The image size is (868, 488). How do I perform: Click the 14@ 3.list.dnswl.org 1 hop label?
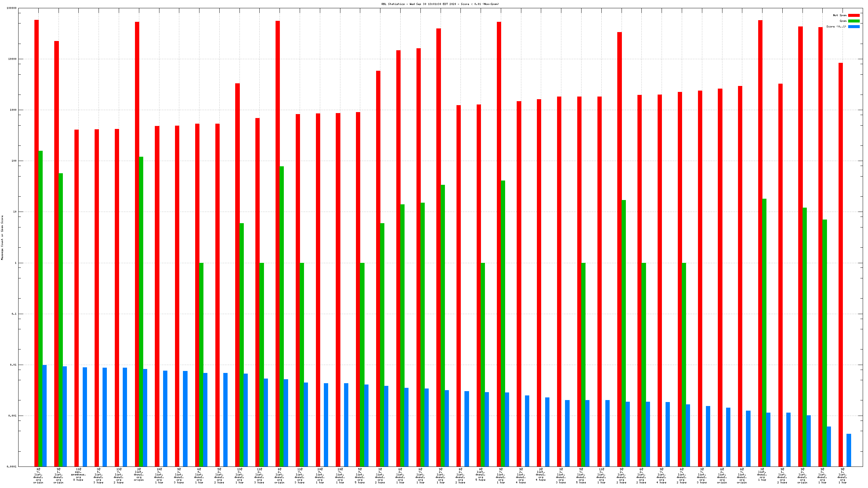click(159, 475)
